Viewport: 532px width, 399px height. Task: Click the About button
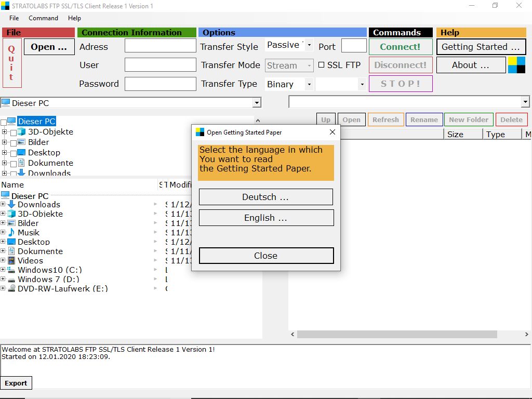click(x=471, y=65)
